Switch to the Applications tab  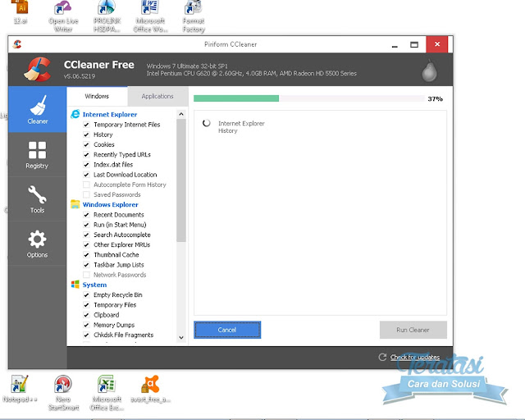coord(157,97)
